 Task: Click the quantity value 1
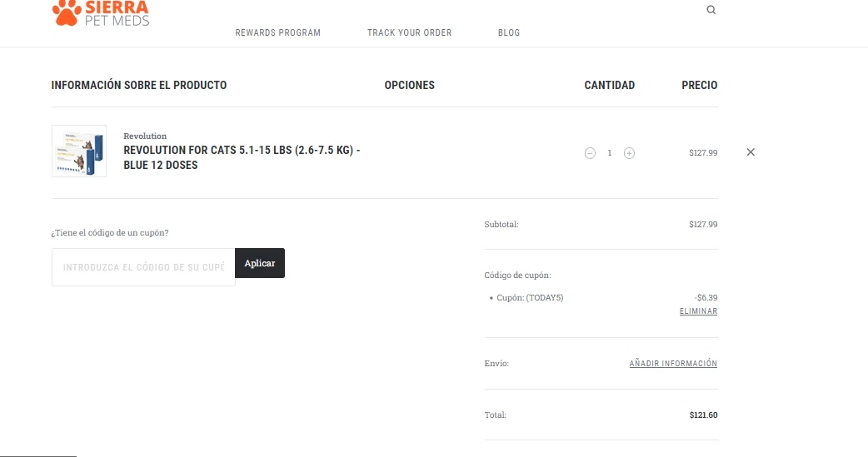609,153
